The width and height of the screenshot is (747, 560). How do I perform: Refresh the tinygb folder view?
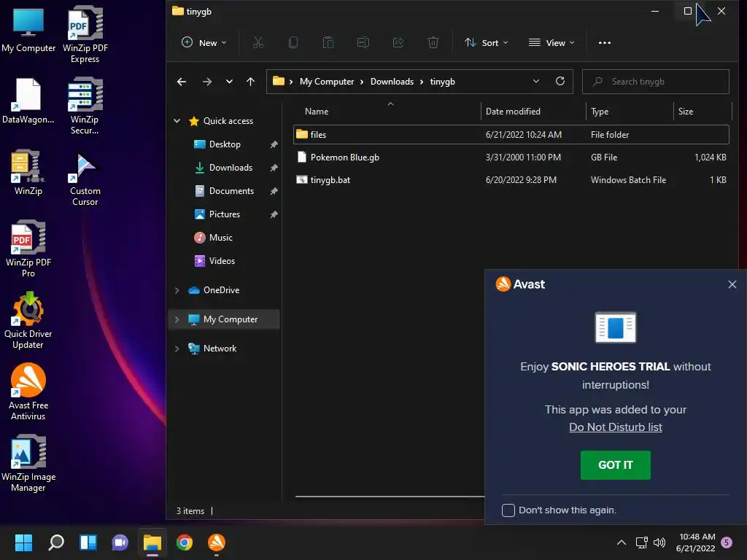(560, 81)
